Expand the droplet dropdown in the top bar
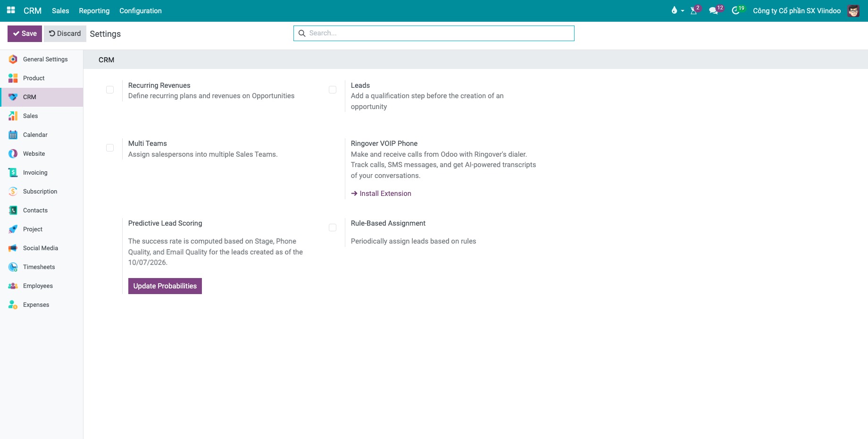The width and height of the screenshot is (868, 439). click(677, 10)
